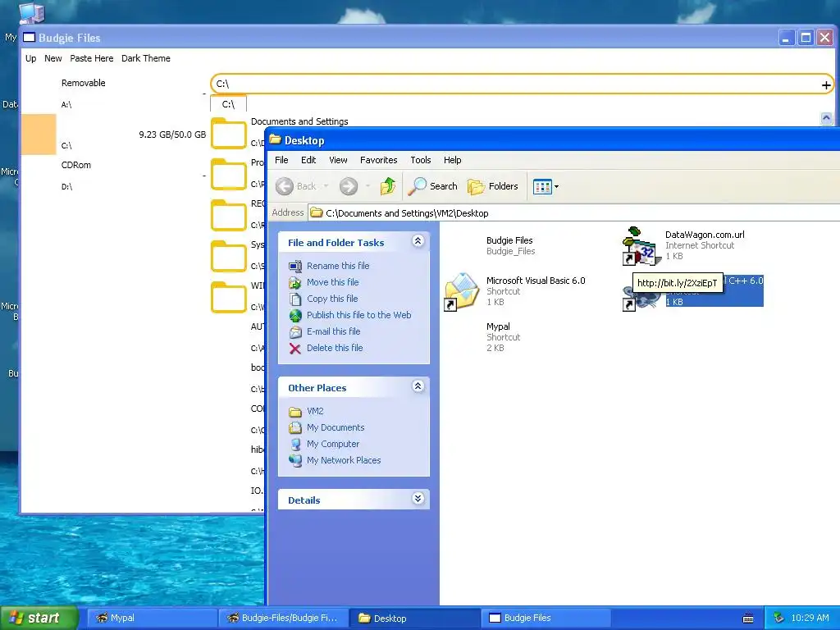Select the Microsoft Visual Basic 6.0 shortcut icon
Screen dimensions: 840x630
click(x=461, y=291)
